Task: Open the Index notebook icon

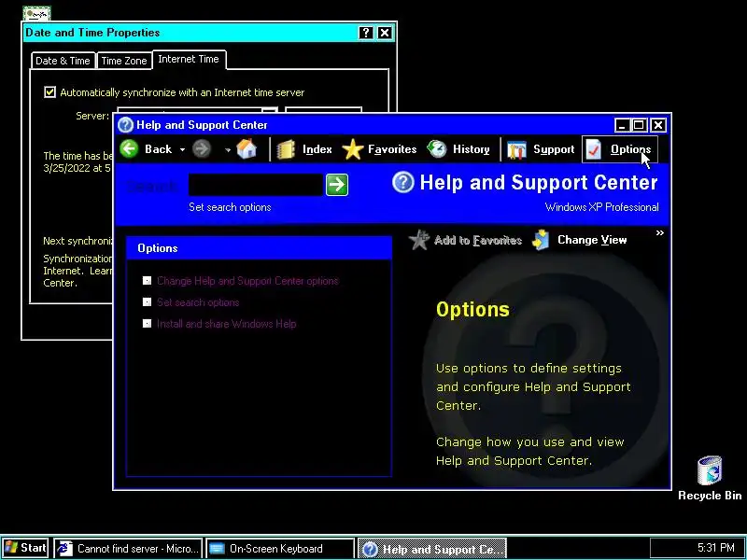Action: [286, 149]
